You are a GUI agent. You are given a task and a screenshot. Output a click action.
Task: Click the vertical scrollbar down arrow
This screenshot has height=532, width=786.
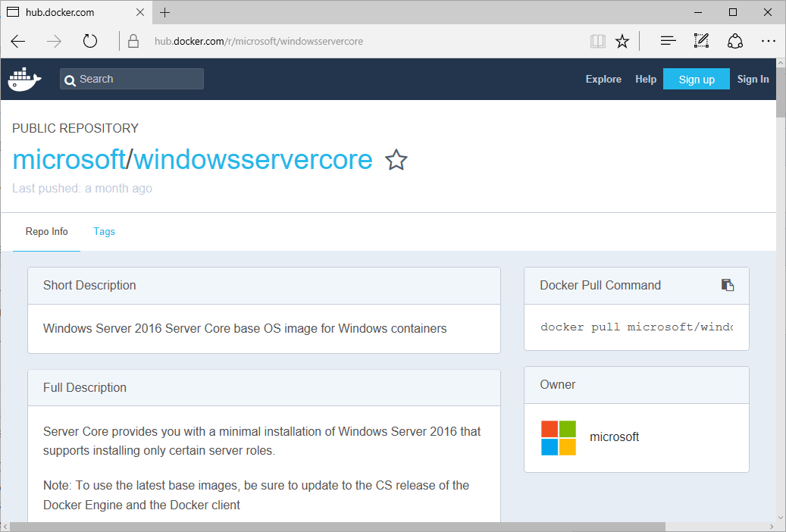click(x=781, y=518)
